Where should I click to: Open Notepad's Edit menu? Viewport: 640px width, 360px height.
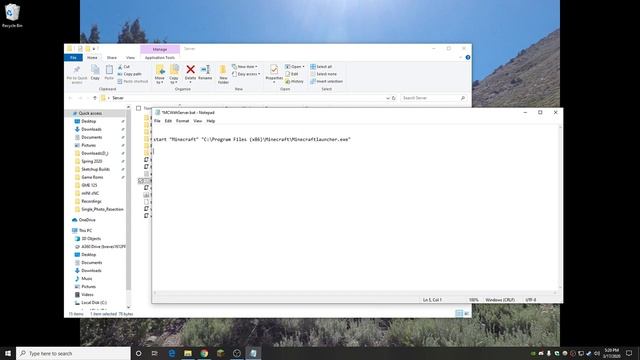click(168, 121)
